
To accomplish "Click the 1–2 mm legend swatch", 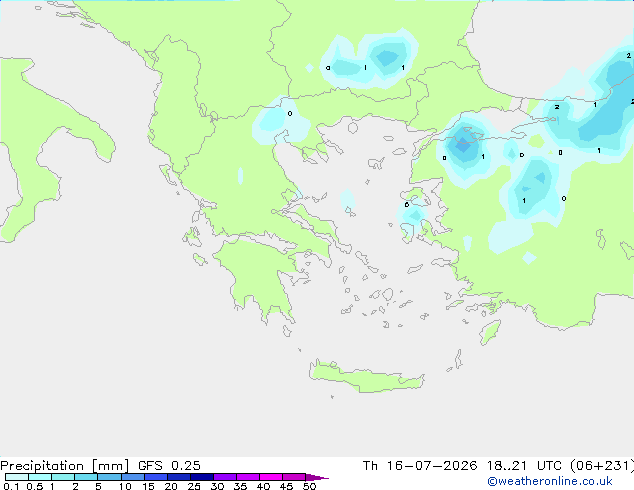I will click(63, 477).
